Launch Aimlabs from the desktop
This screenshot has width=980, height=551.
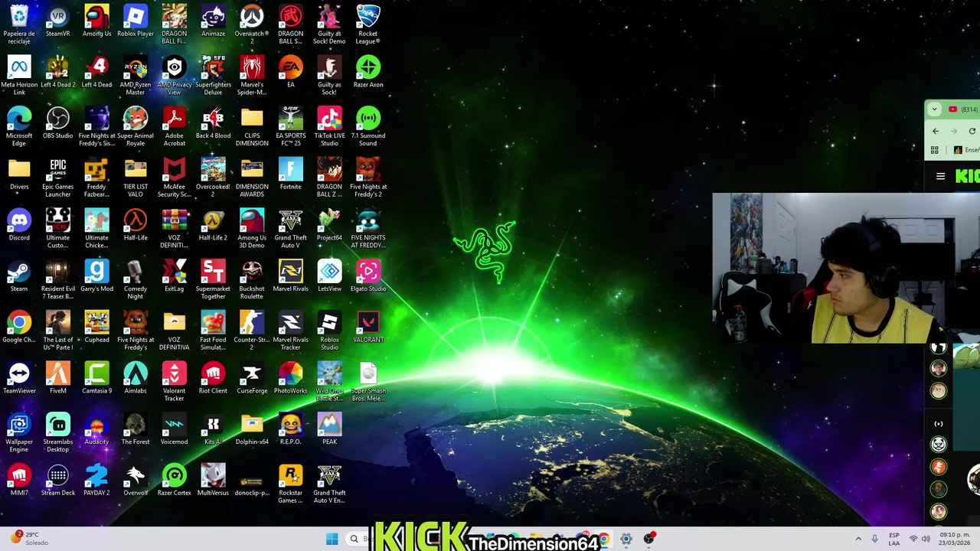tap(136, 378)
